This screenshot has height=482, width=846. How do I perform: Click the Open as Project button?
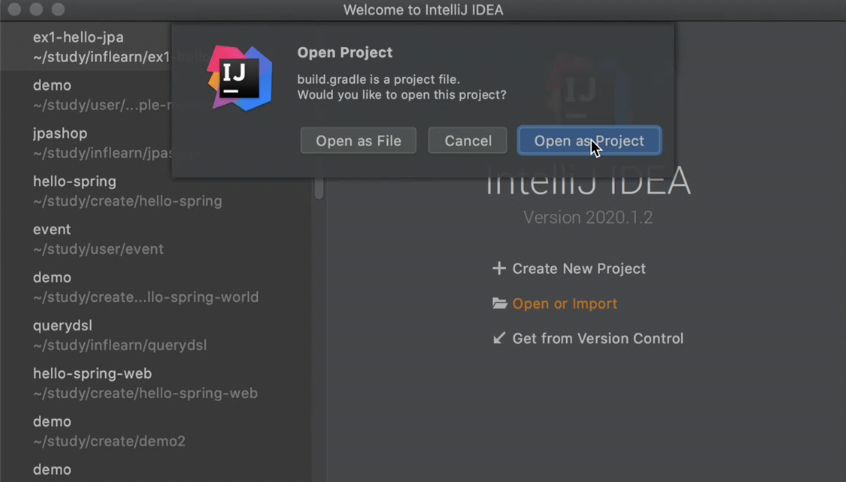[589, 141]
